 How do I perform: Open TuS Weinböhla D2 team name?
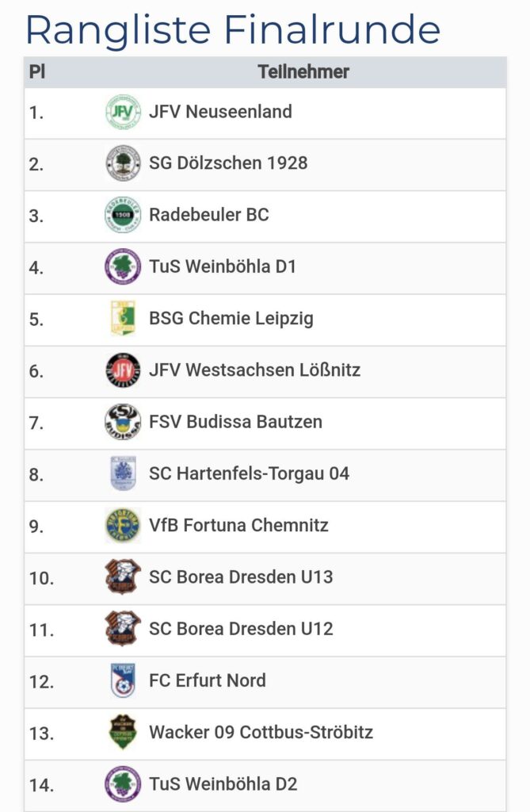click(223, 784)
